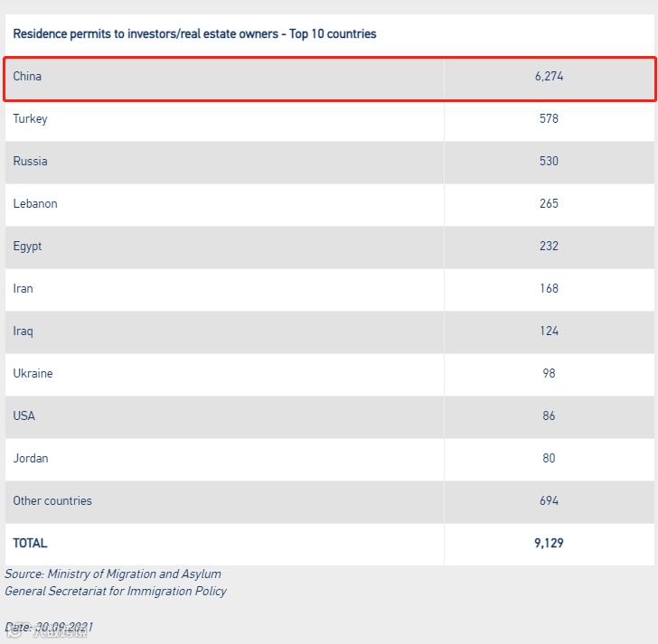Viewport: 658px width, 644px height.
Task: Click the Other countries row label
Action: [x=52, y=501]
